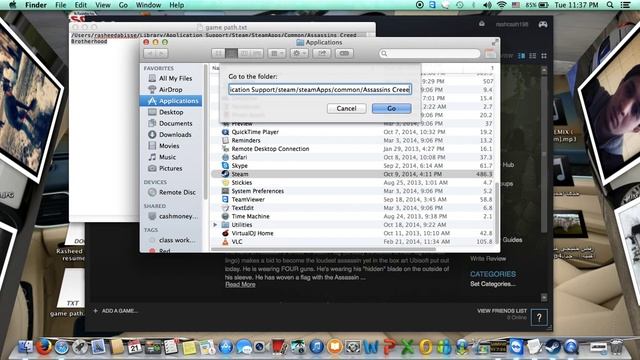Open the File menu
Image resolution: width=640 pixels, height=360 pixels.
pos(60,5)
